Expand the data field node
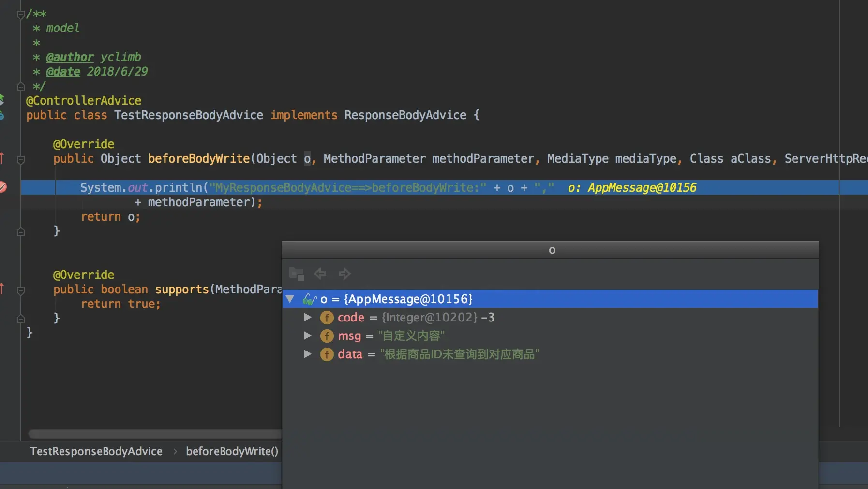Viewport: 868px width, 489px height. 307,354
